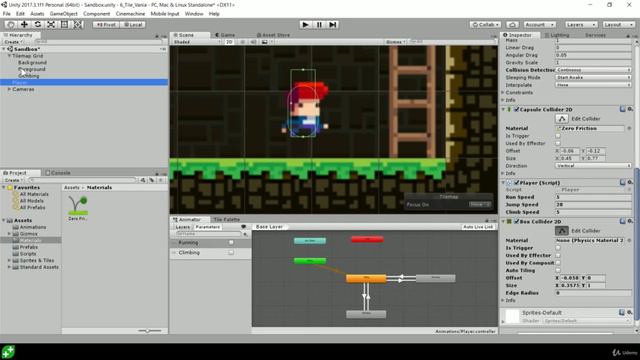Toggle the Climbing parameter checkbox
640x360 pixels.
[231, 253]
